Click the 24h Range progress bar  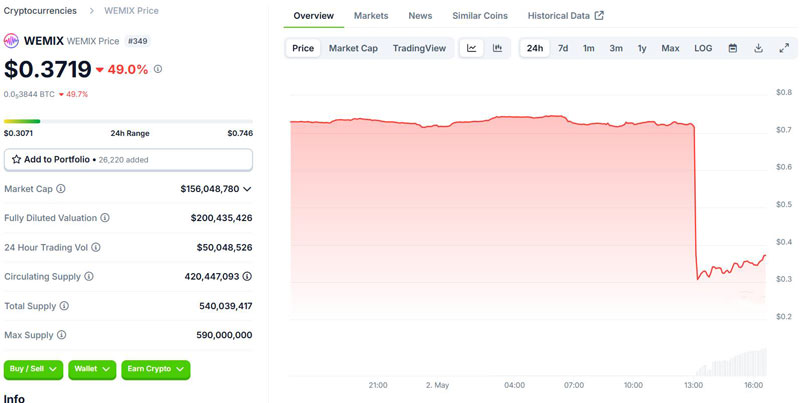[x=128, y=121]
